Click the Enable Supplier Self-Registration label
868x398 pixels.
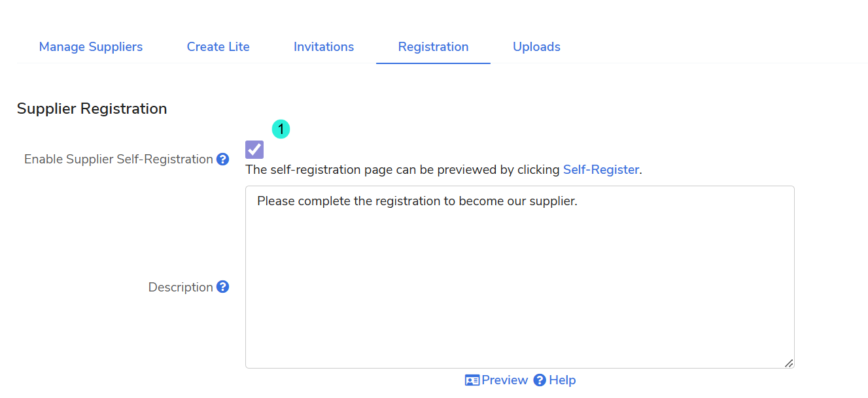tap(118, 159)
